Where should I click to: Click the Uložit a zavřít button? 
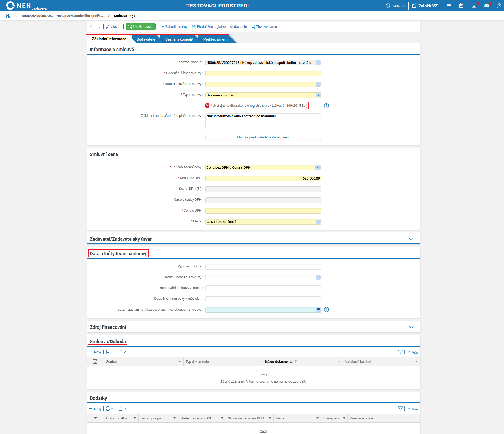tap(141, 26)
